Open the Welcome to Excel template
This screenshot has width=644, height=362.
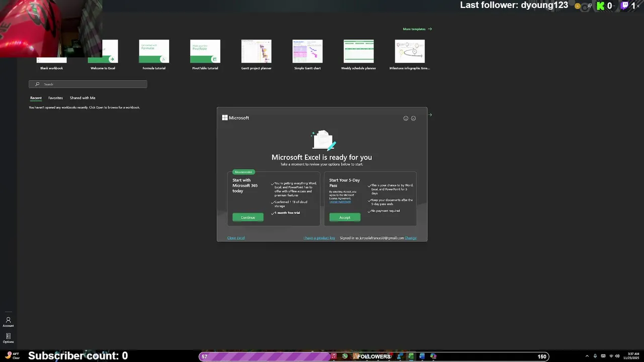(103, 55)
